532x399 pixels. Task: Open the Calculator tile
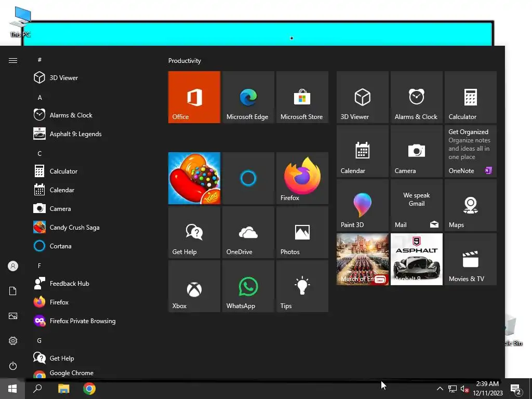(x=470, y=97)
